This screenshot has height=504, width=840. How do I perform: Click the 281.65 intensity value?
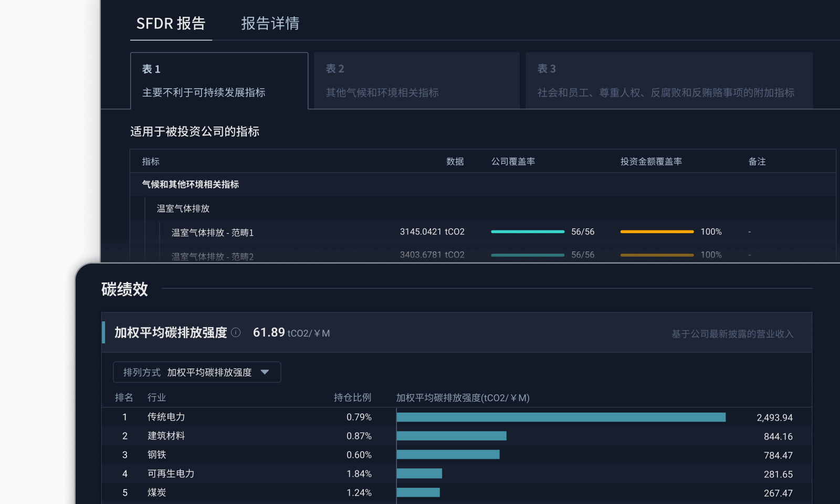click(778, 475)
